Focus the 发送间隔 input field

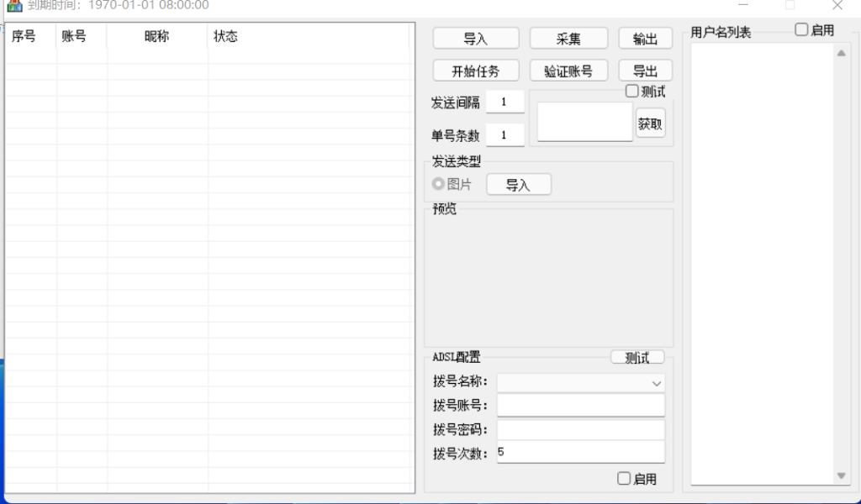tap(504, 102)
